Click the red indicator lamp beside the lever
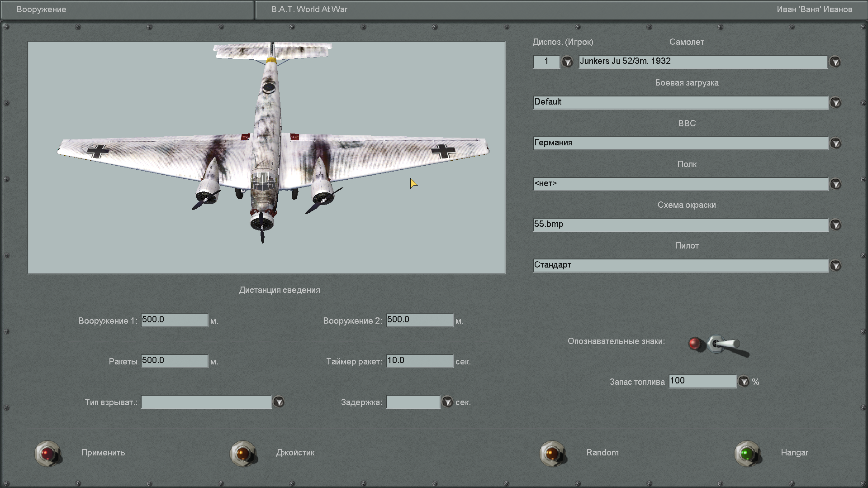Viewport: 868px width, 488px height. (695, 344)
